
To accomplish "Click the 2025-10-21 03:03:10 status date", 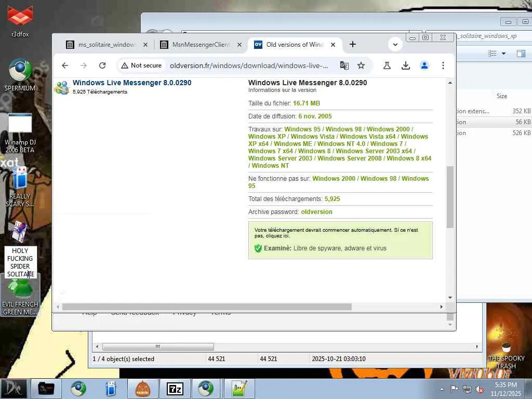I will pyautogui.click(x=339, y=359).
